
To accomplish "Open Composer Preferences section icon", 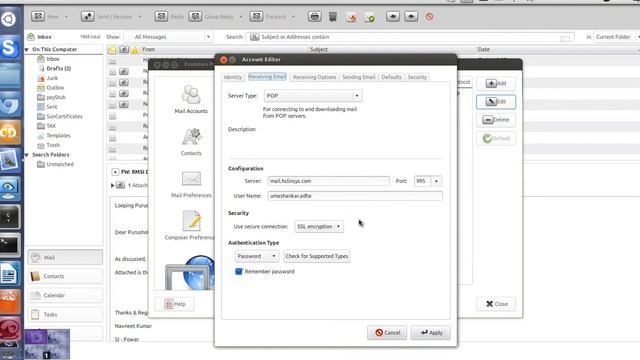I will [190, 225].
